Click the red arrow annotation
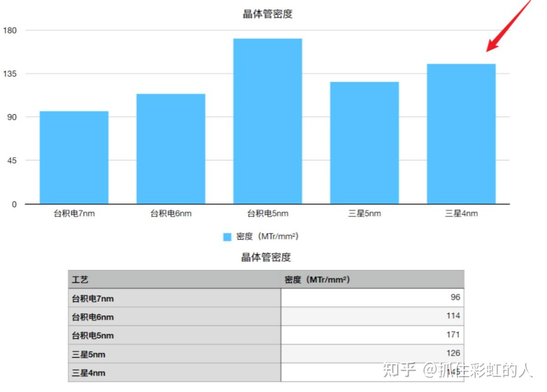 [x=506, y=27]
